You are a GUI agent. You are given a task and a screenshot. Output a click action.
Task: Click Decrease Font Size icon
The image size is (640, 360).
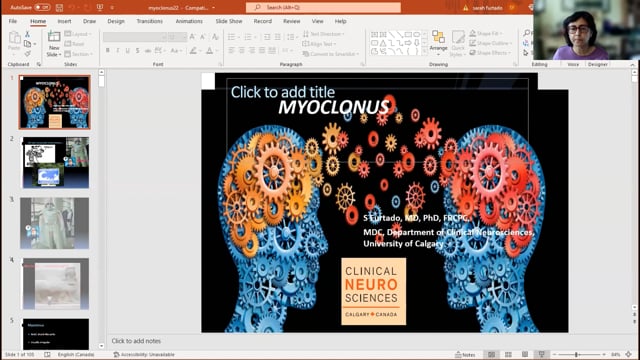pos(203,37)
